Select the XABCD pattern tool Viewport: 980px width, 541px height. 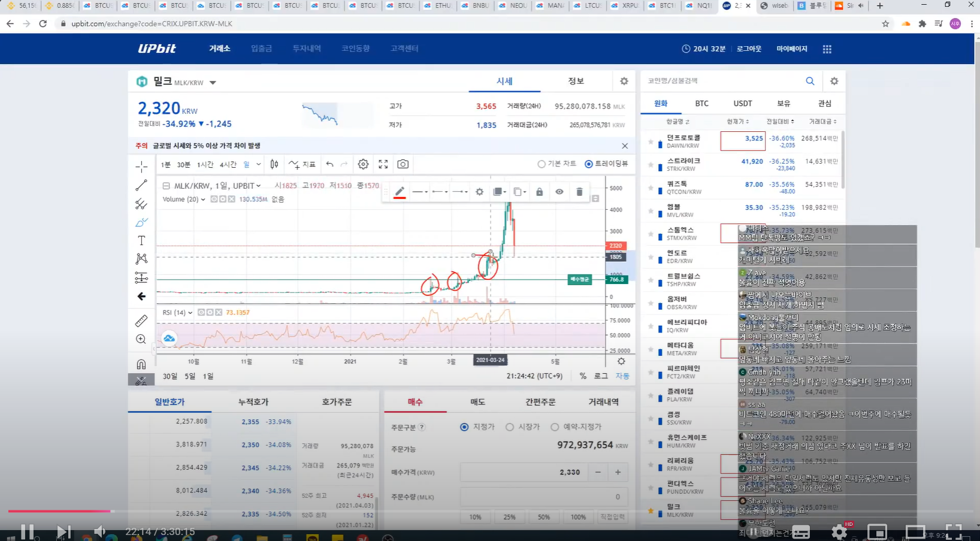click(141, 259)
